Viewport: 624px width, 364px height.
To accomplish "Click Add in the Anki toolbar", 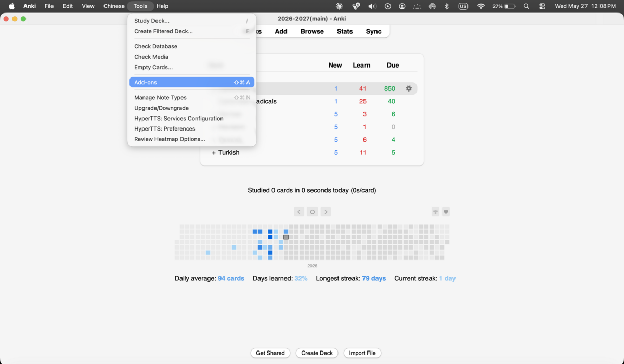I will click(281, 31).
